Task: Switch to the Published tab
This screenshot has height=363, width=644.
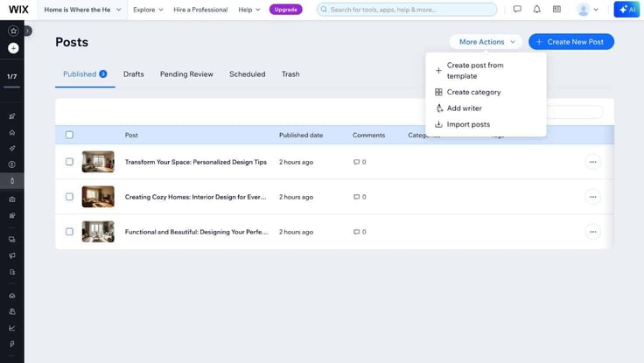Action: pos(85,74)
